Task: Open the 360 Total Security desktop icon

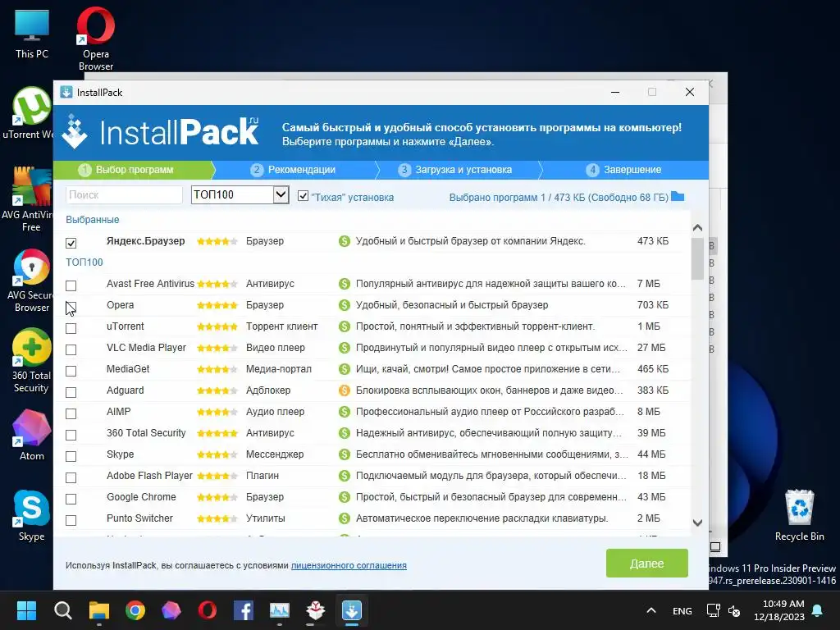Action: (x=31, y=361)
